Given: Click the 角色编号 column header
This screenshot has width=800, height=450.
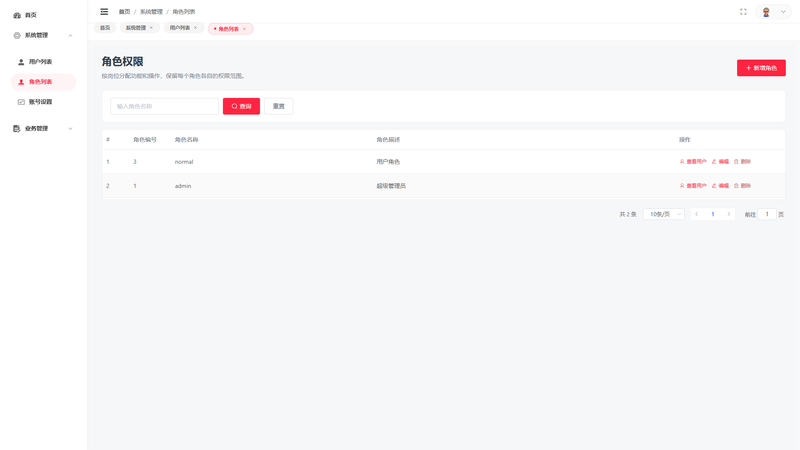Looking at the screenshot, I should click(x=145, y=140).
